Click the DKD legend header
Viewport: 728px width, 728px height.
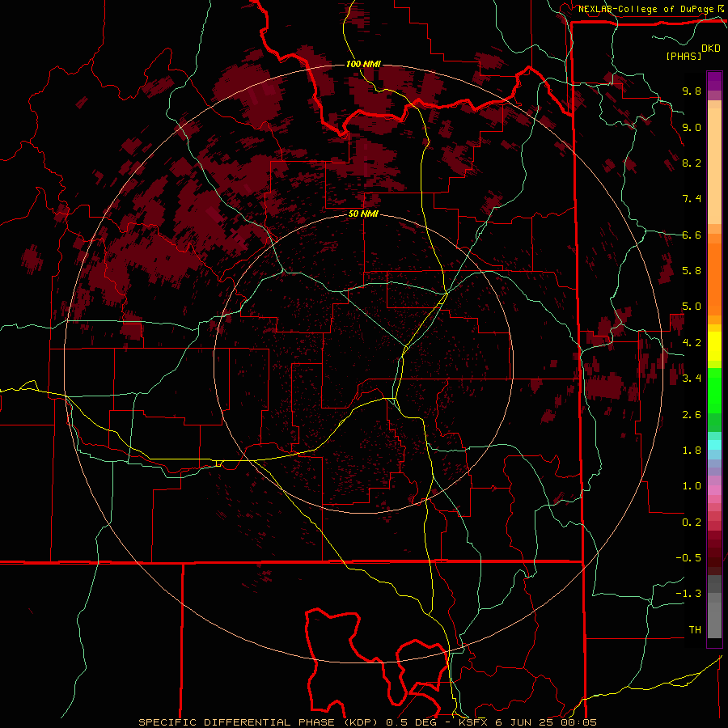pyautogui.click(x=711, y=49)
